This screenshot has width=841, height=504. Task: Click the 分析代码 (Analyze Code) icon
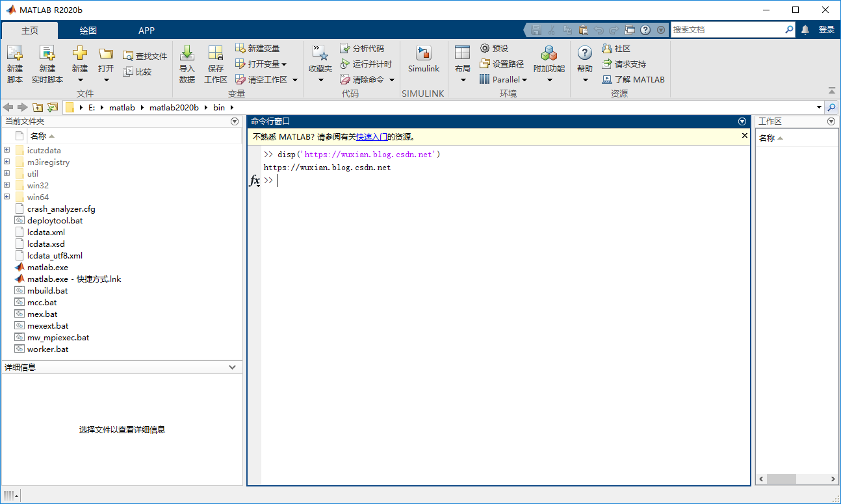point(345,49)
